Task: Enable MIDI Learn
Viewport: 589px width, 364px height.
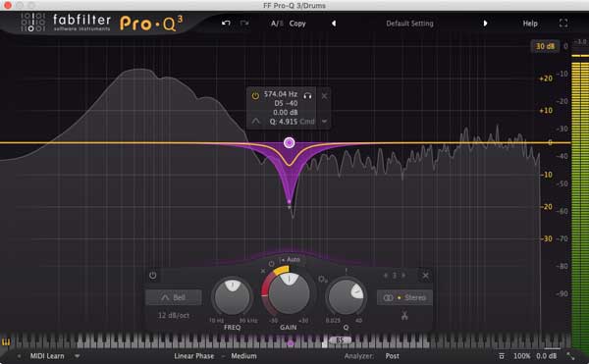Action: (x=47, y=356)
